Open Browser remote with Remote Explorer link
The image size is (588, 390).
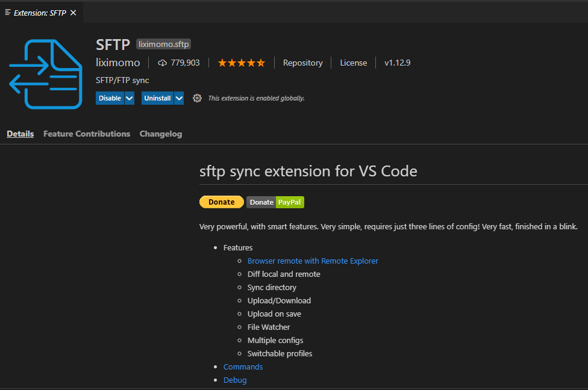click(x=313, y=261)
